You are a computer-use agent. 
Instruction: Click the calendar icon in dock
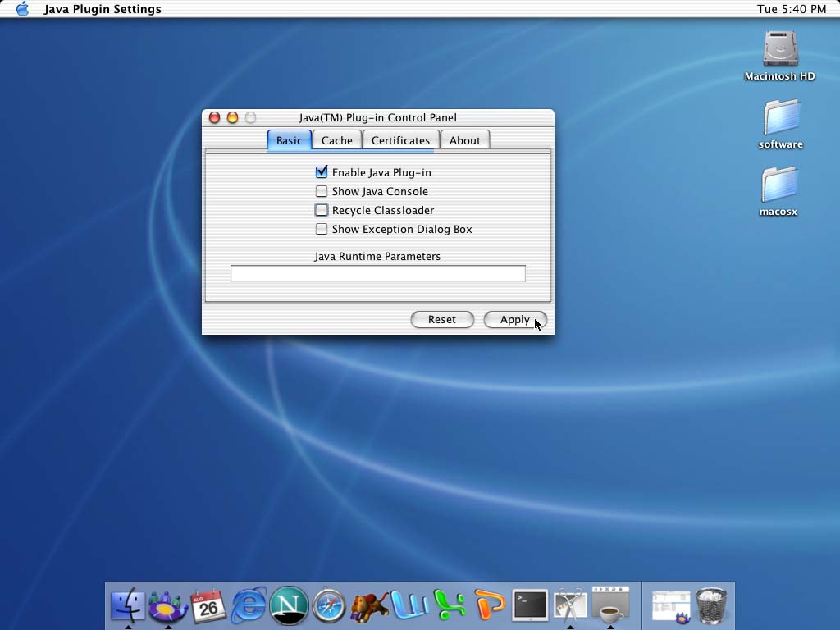tap(208, 605)
